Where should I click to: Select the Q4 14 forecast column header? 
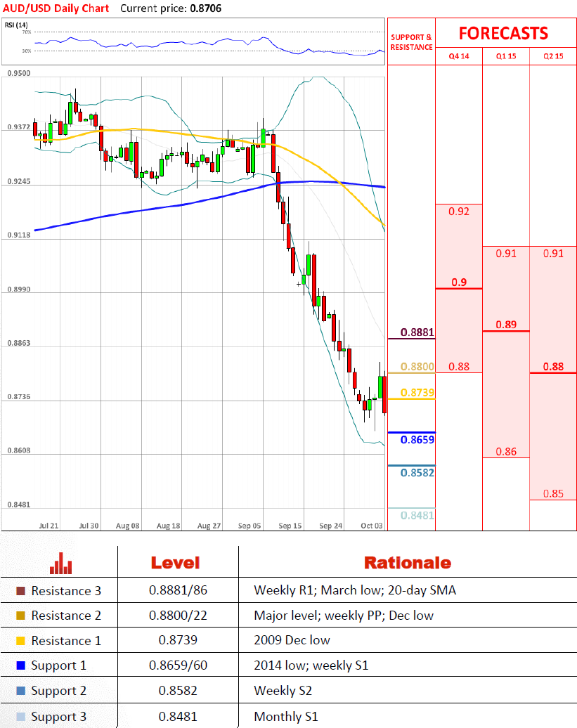[x=459, y=56]
